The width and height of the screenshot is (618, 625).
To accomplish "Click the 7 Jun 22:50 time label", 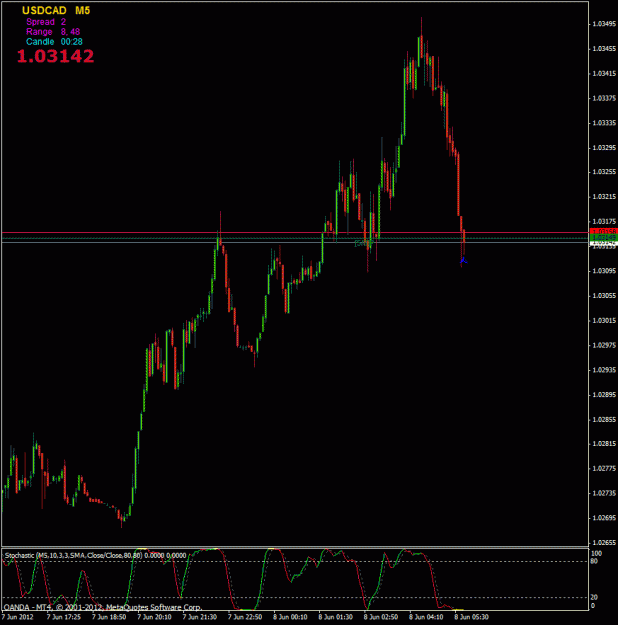I will (245, 617).
